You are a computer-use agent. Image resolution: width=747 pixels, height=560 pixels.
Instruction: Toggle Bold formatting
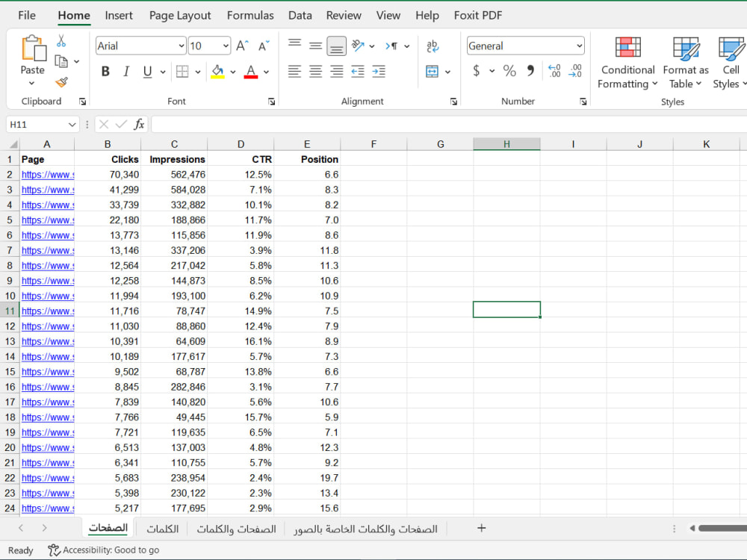(x=105, y=72)
